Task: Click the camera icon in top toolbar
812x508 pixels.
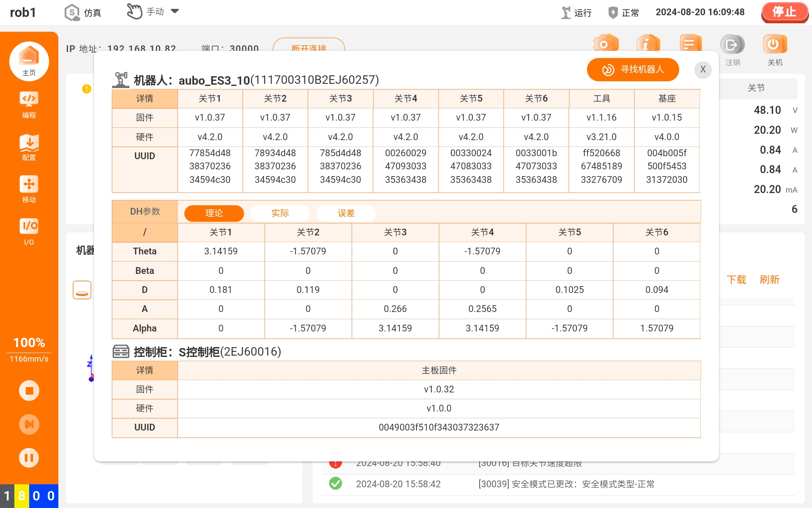Action: tap(605, 44)
